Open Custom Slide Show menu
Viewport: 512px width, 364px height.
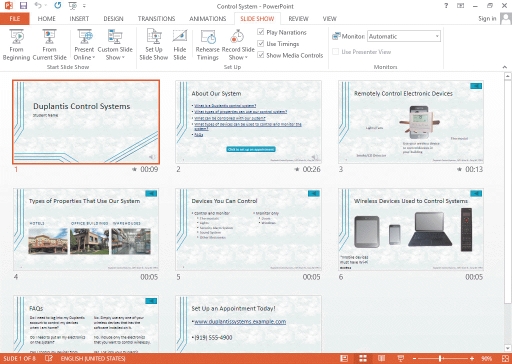(x=115, y=45)
